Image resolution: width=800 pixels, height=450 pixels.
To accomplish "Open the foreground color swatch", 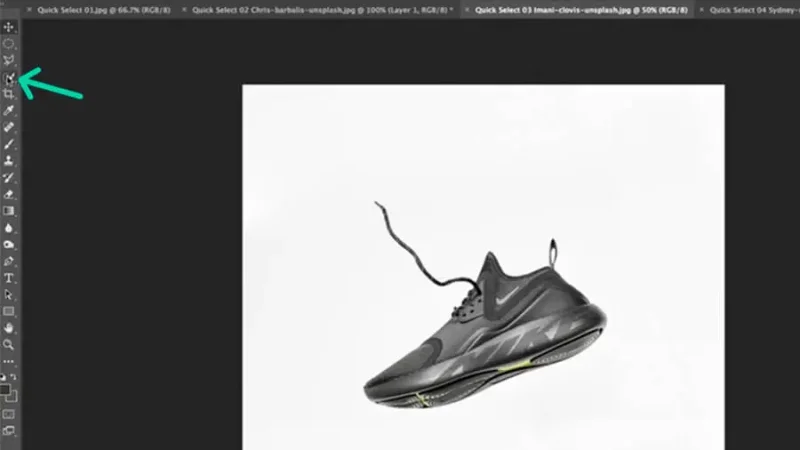I will pos(5,390).
